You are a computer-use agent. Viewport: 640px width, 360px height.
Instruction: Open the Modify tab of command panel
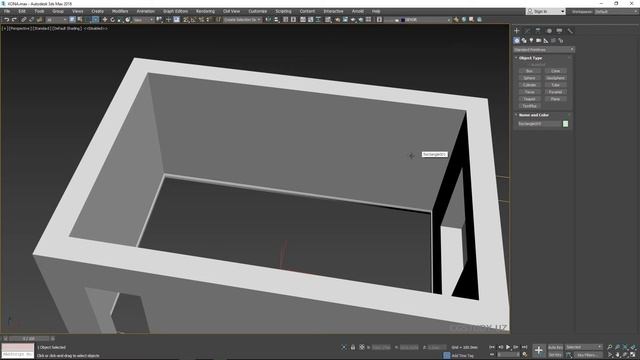click(527, 31)
